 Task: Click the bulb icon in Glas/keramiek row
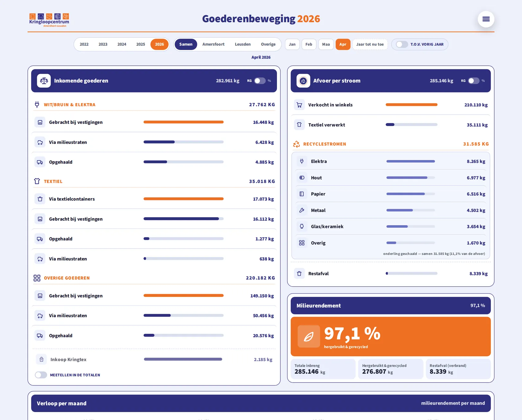click(302, 226)
